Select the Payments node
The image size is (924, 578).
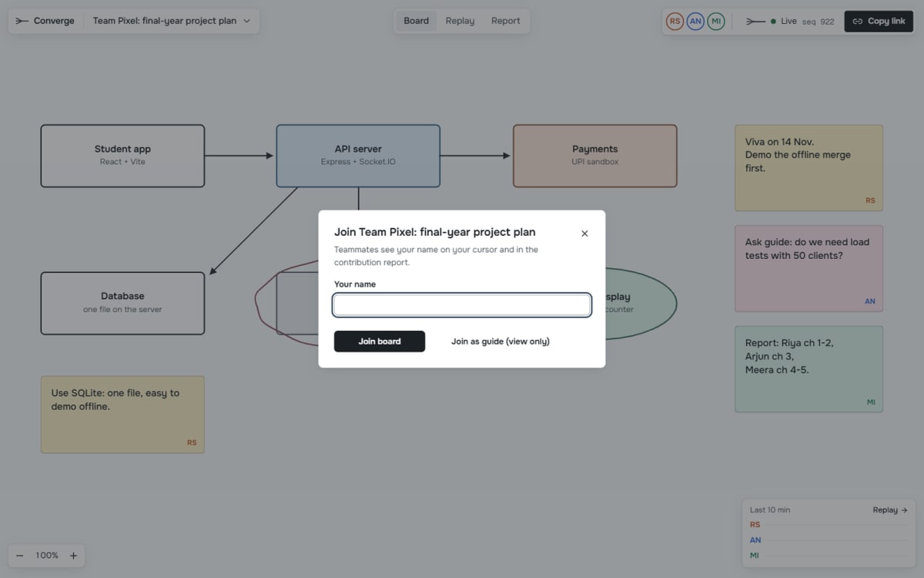[595, 156]
